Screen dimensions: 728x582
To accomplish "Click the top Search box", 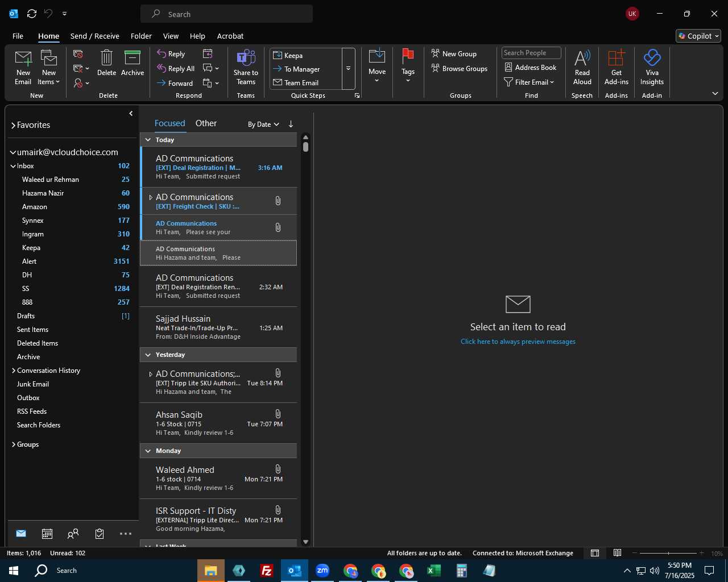I will click(226, 14).
